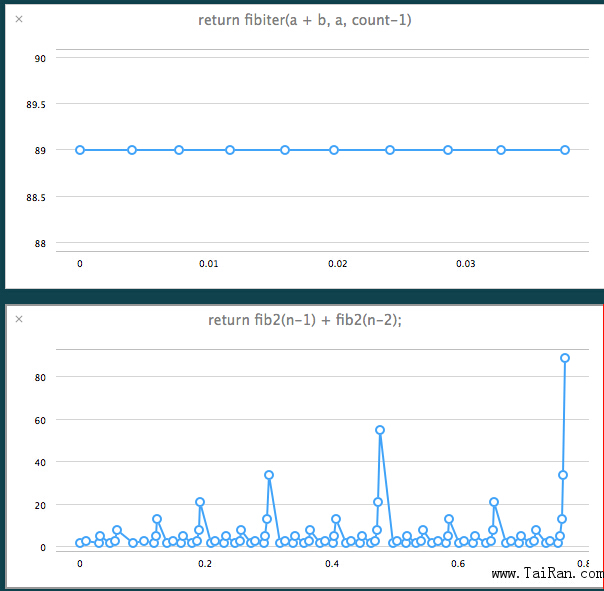Screen dimensions: 604x591
Task: Click fibiter data point above 0.02 label
Action: pyautogui.click(x=334, y=150)
